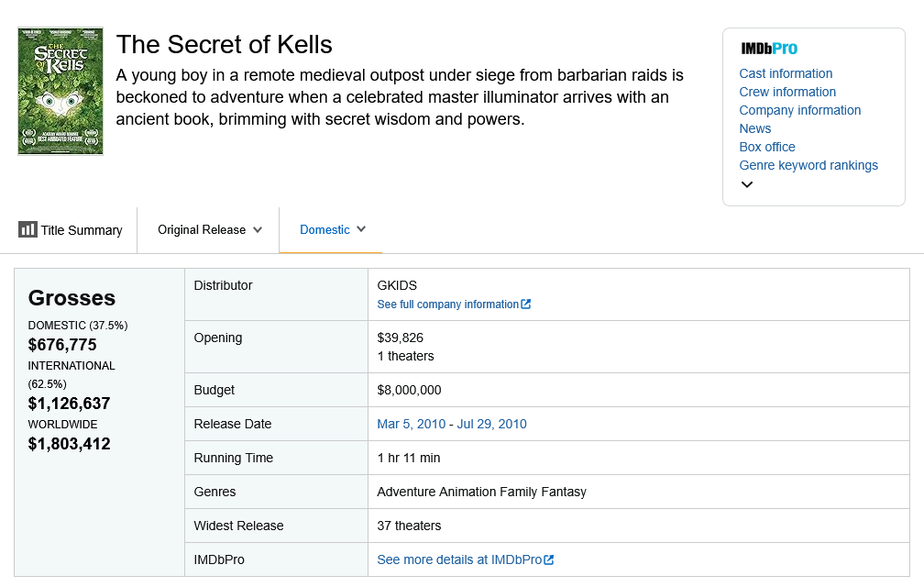This screenshot has width=924, height=587.
Task: Click The Secret of Kells title heading
Action: click(225, 44)
